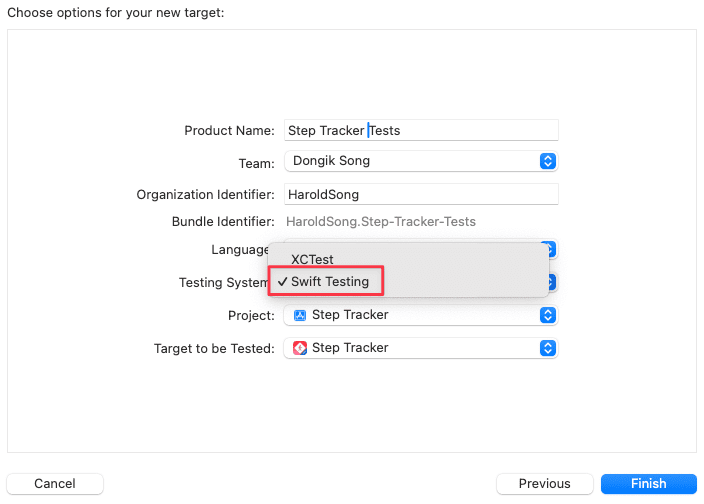Select the Bundle Identifier text HaroldSong.Step-Tracker-Tests
This screenshot has width=704, height=504.
point(381,221)
